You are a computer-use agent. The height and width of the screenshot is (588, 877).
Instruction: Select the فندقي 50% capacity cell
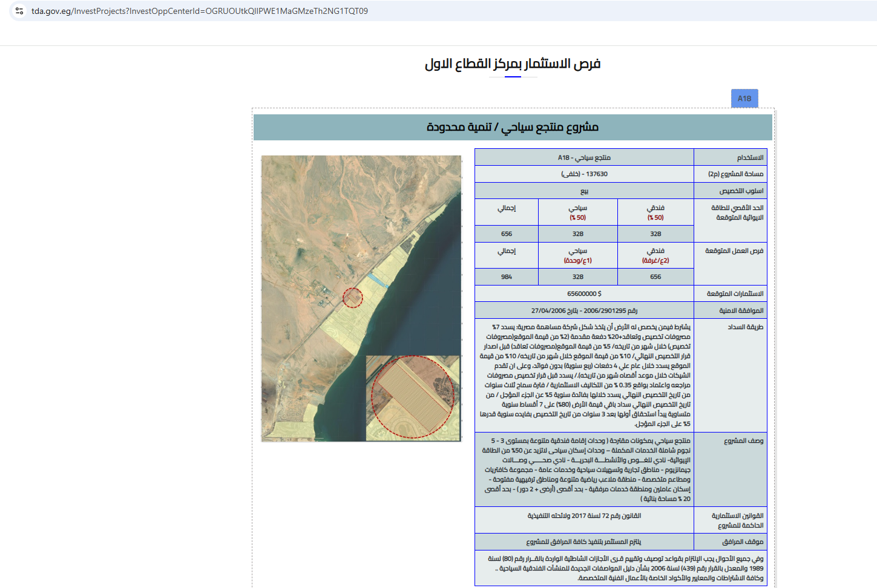tap(655, 212)
